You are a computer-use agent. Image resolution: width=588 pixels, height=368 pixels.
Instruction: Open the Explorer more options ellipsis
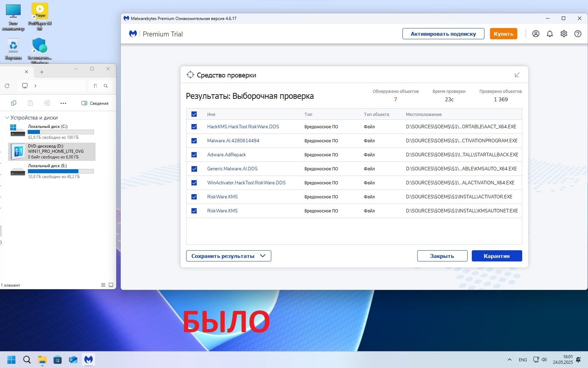coord(63,103)
